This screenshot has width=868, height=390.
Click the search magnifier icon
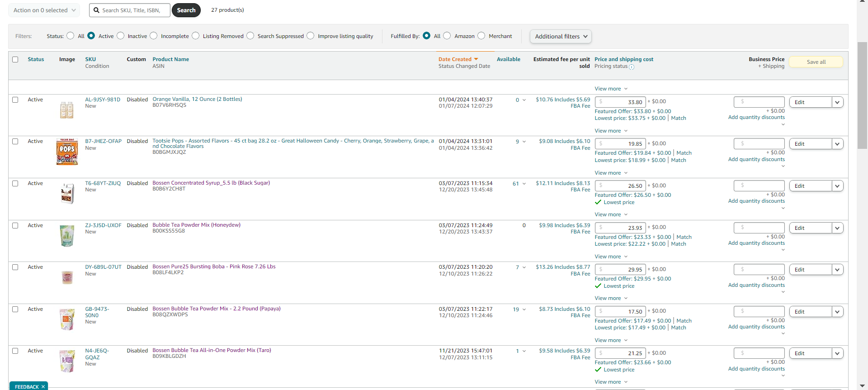click(x=96, y=10)
